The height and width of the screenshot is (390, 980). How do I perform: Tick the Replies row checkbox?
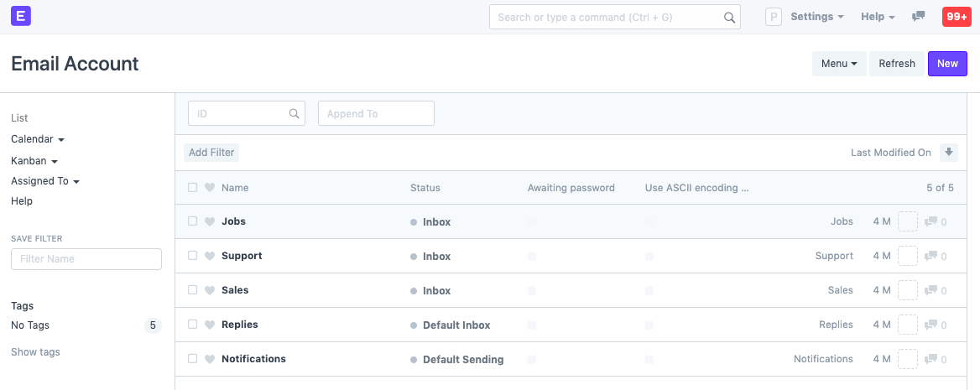tap(193, 325)
